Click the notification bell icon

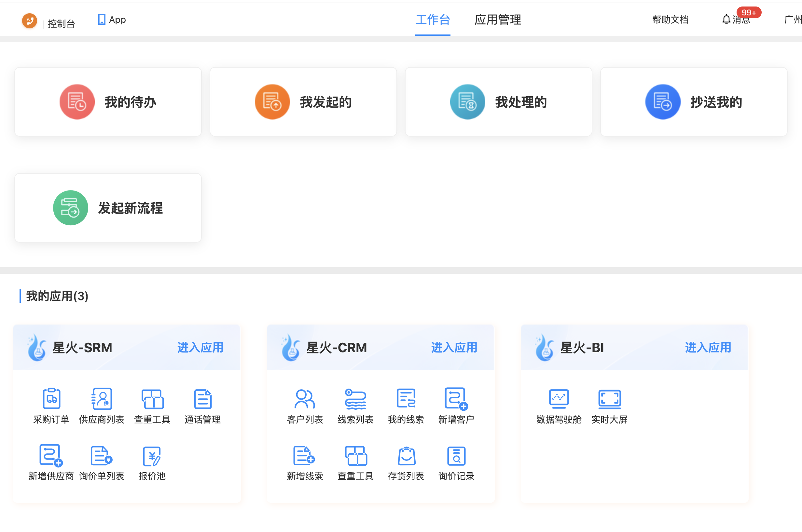pyautogui.click(x=726, y=19)
